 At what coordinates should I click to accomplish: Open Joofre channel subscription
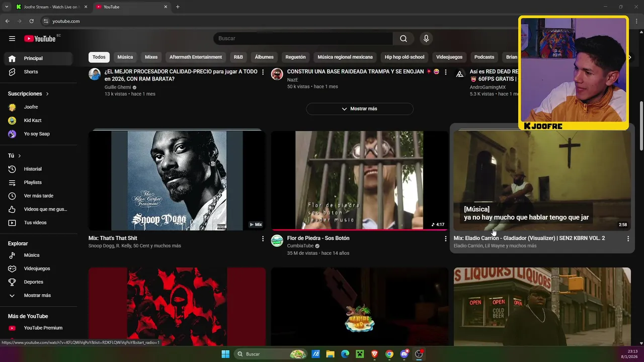coord(39,107)
